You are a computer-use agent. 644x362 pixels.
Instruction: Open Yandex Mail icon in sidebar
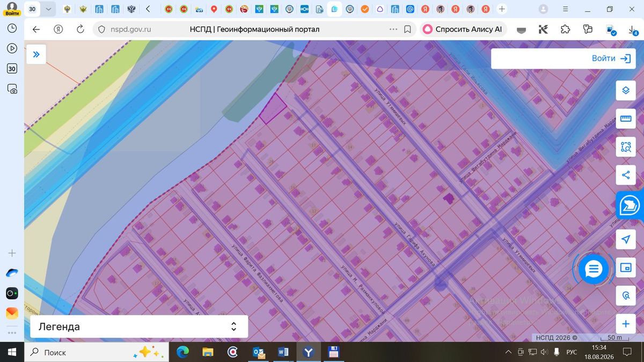[12, 313]
